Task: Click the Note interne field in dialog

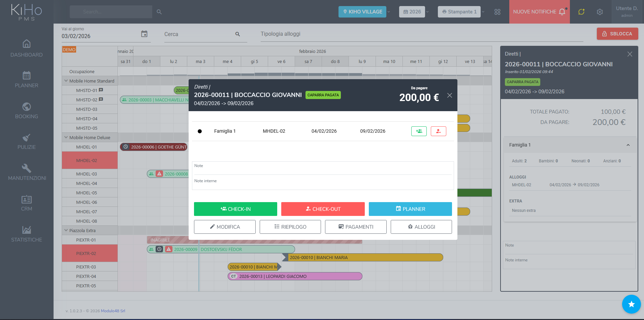Action: [x=323, y=183]
